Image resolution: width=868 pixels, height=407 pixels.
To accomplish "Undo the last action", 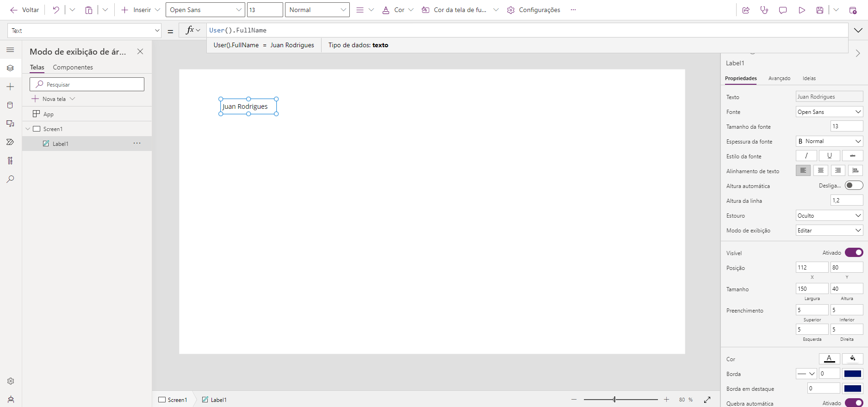I will tap(56, 10).
